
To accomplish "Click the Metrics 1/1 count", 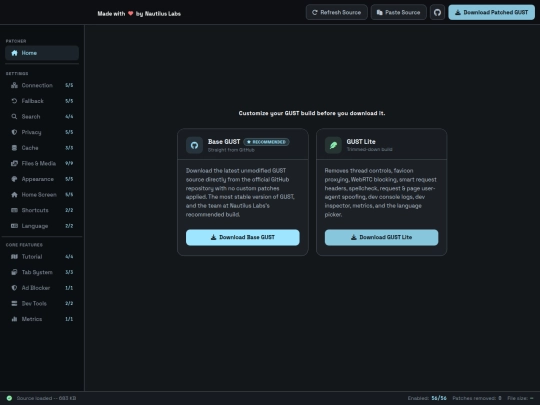I will click(x=69, y=319).
